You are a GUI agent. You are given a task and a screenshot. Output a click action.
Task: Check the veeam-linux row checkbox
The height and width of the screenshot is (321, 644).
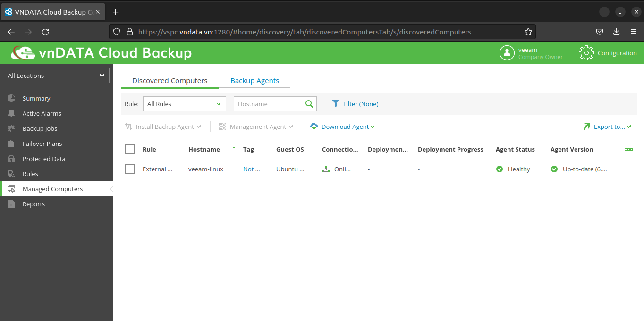tap(130, 169)
